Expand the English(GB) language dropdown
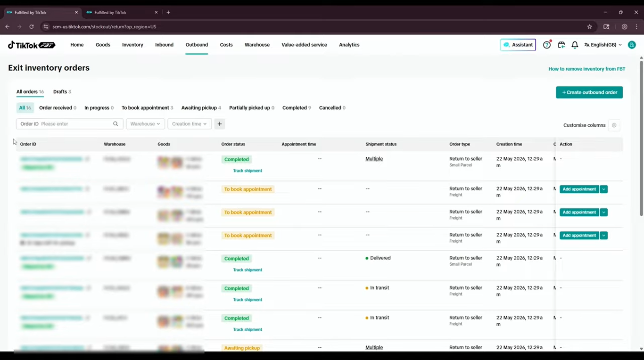The image size is (644, 360). [x=603, y=45]
